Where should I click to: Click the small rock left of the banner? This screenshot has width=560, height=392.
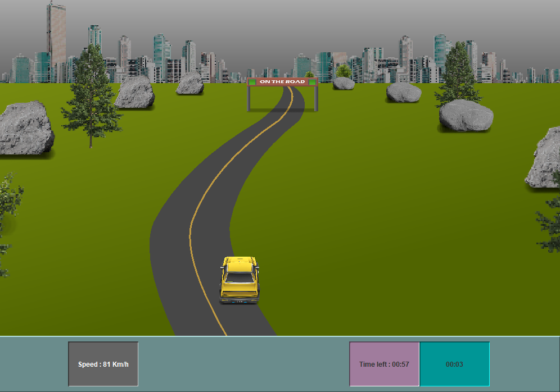189,84
